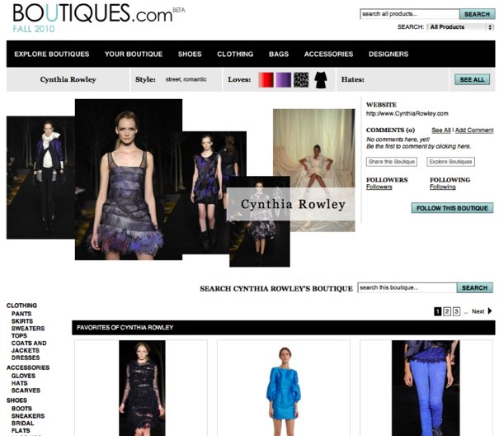504x436 pixels.
Task: Select Sweaters category
Action: click(x=28, y=329)
